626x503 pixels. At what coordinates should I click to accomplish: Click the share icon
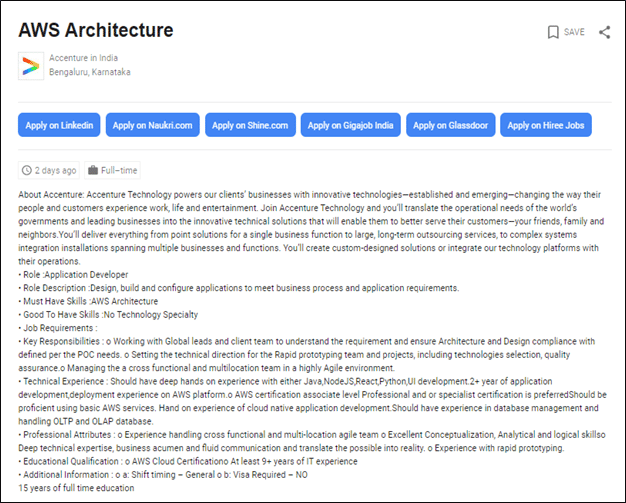point(604,32)
